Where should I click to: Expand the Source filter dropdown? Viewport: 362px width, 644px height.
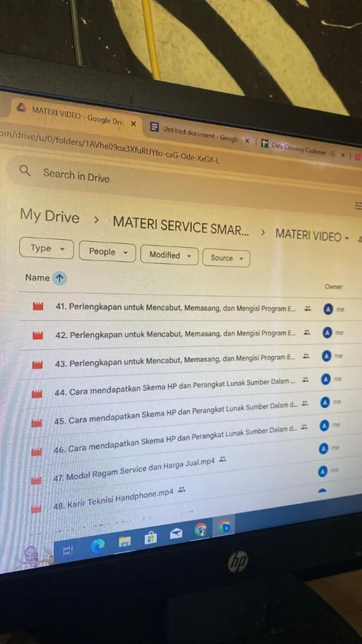(x=226, y=258)
